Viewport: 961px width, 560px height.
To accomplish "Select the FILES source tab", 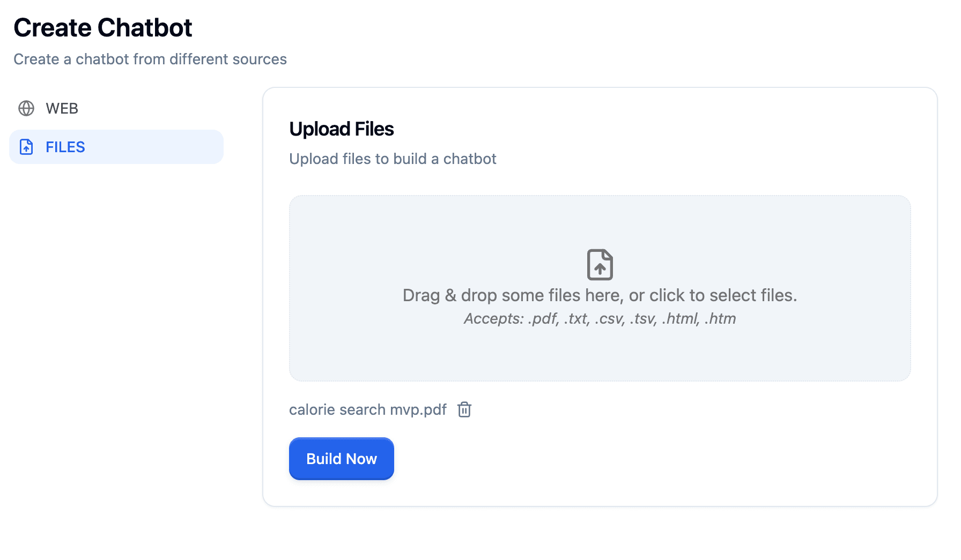I will [x=116, y=147].
